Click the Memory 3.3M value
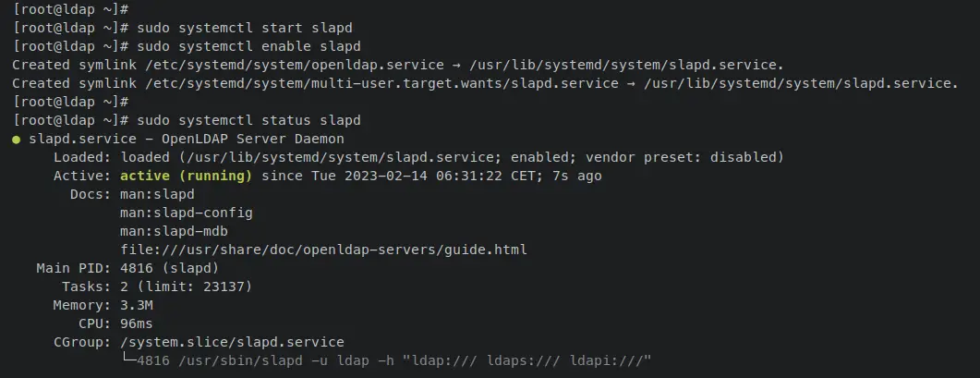980x378 pixels. click(x=137, y=305)
